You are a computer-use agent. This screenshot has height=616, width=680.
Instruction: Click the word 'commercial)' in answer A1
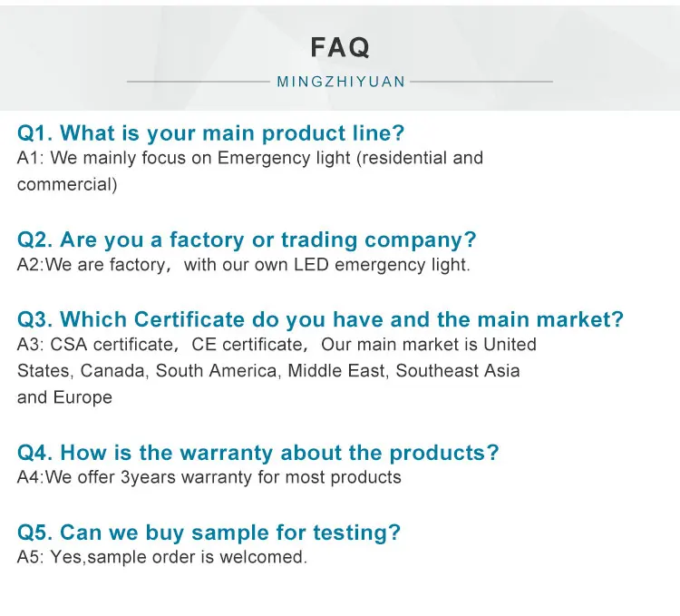point(67,184)
